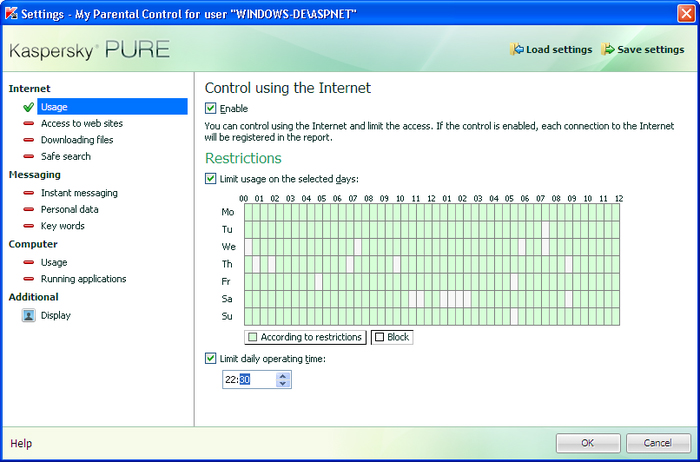Click the red icon beside Running applications
The width and height of the screenshot is (700, 462).
coord(28,279)
